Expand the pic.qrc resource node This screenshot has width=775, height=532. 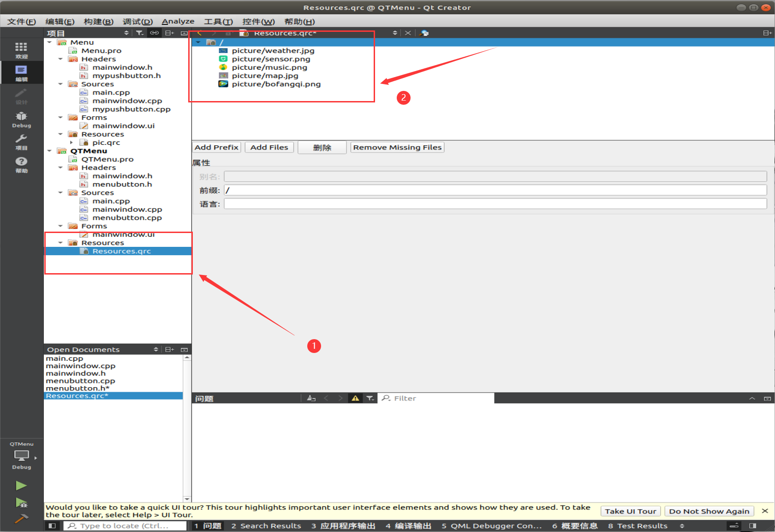[72, 143]
